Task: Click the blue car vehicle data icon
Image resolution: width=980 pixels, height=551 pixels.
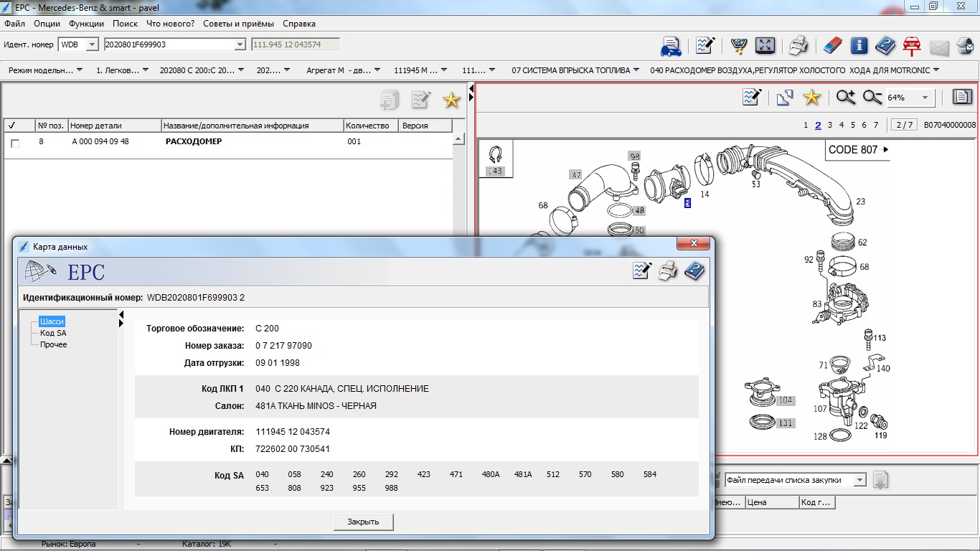Action: [x=671, y=46]
